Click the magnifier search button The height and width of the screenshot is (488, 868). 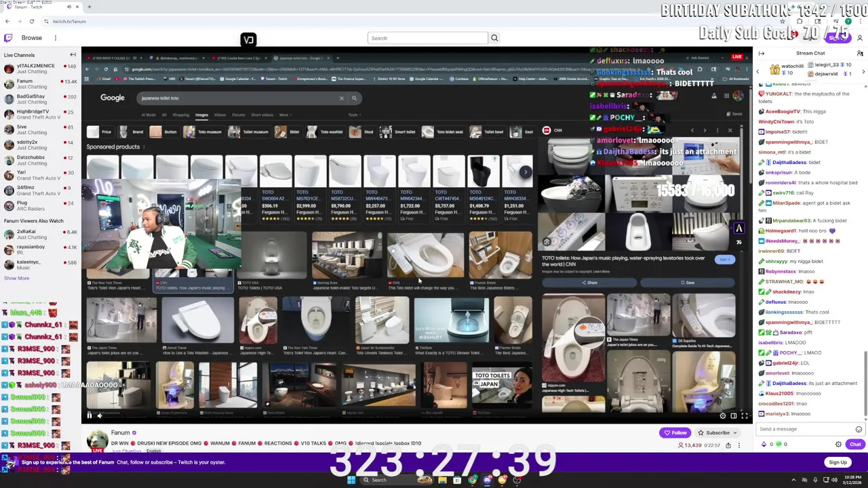click(494, 38)
